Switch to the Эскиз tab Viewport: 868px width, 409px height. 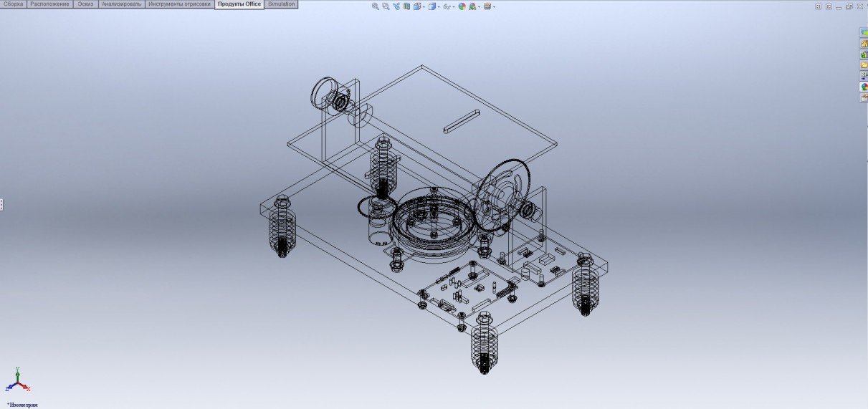[x=85, y=4]
